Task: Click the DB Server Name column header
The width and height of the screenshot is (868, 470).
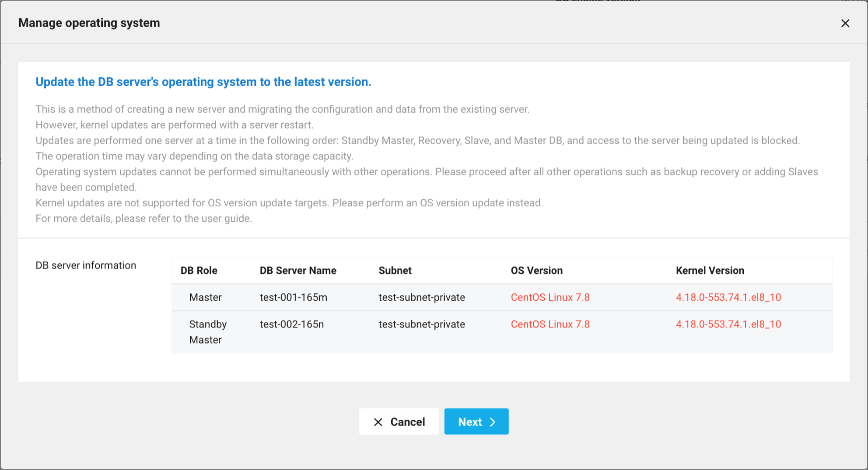Action: coord(298,271)
